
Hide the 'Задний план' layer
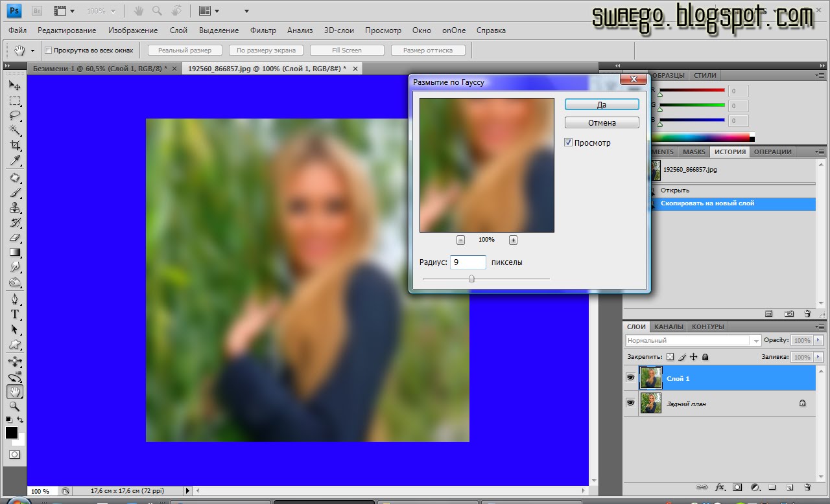630,403
